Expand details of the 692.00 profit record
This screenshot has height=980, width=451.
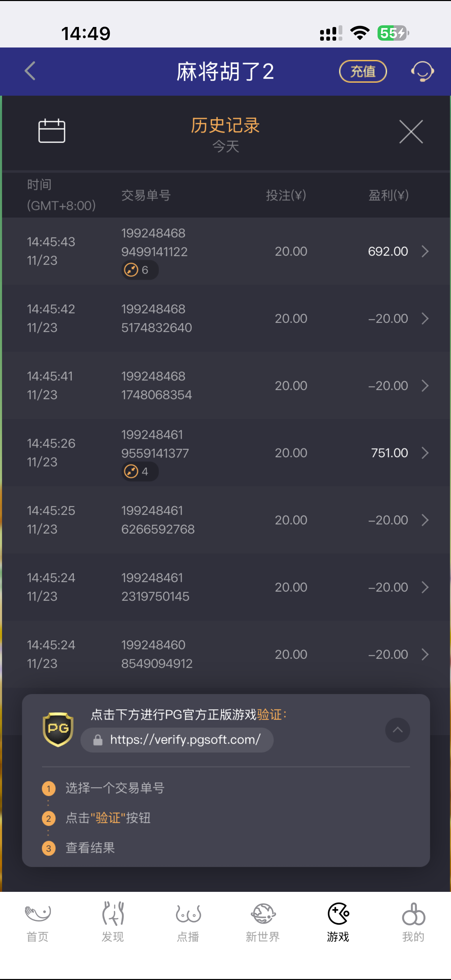[x=425, y=251]
